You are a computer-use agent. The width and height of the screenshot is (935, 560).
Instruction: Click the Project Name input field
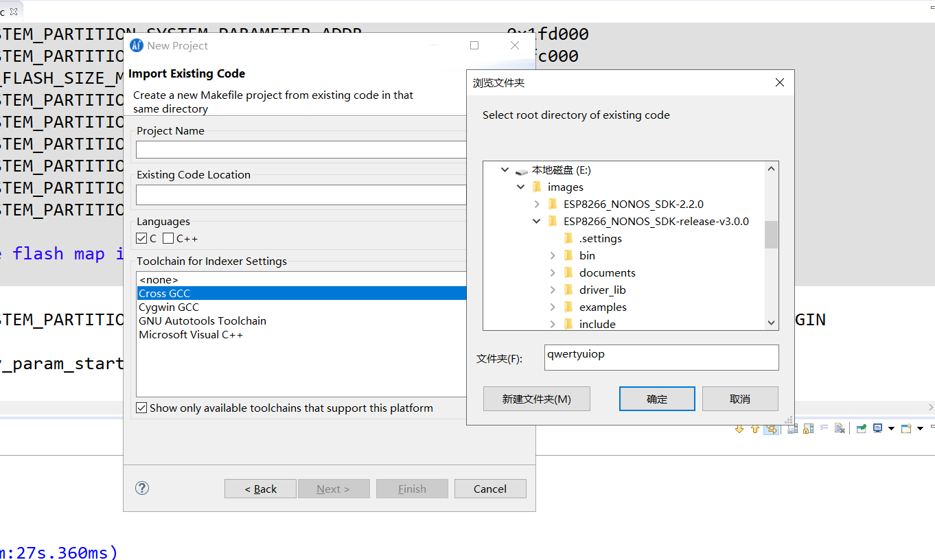point(301,150)
